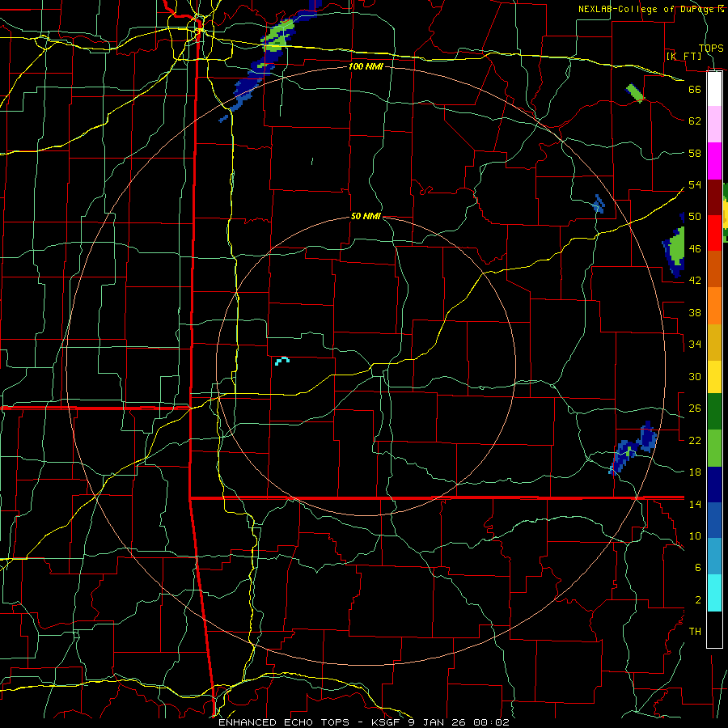Click the '18' legend value
The height and width of the screenshot is (728, 728).
tap(695, 472)
